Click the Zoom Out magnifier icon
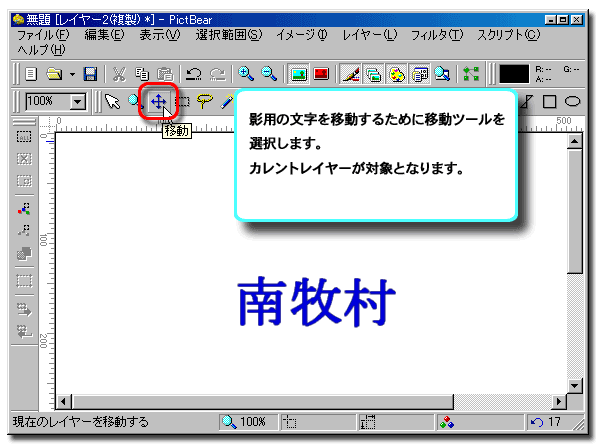This screenshot has height=444, width=596. pos(269,73)
